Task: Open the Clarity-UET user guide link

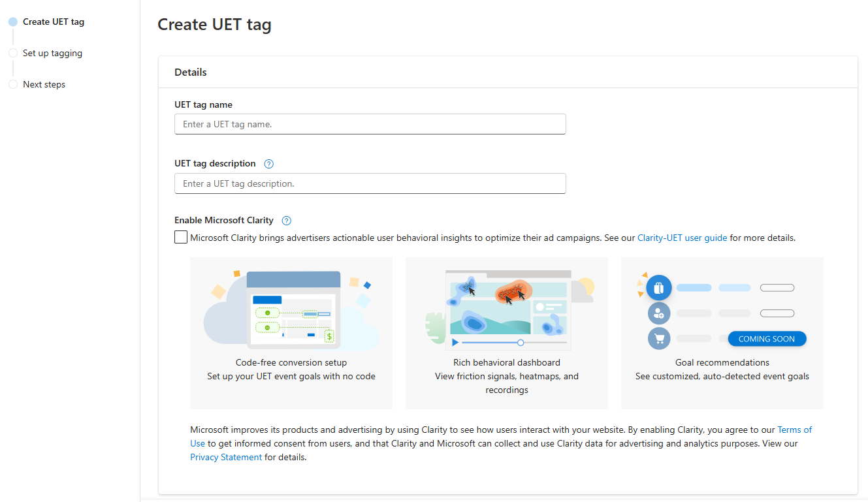Action: (x=682, y=238)
